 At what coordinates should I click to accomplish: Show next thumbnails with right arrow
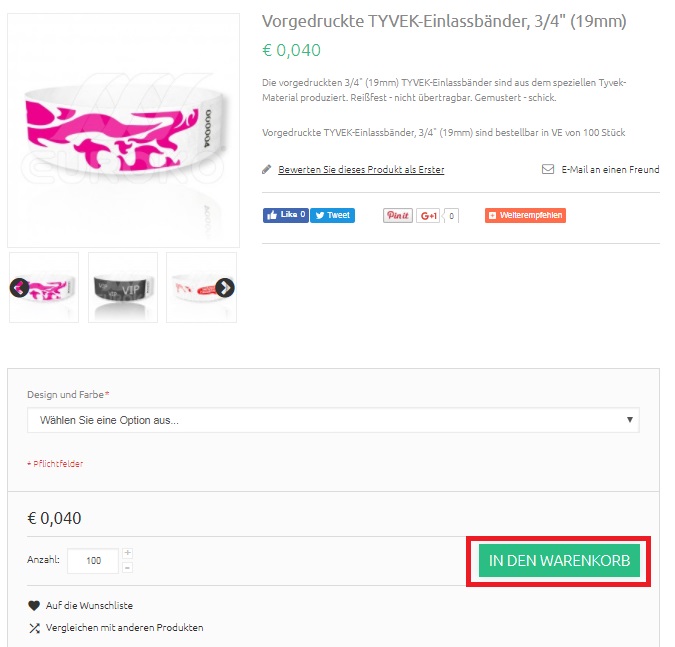coord(225,288)
